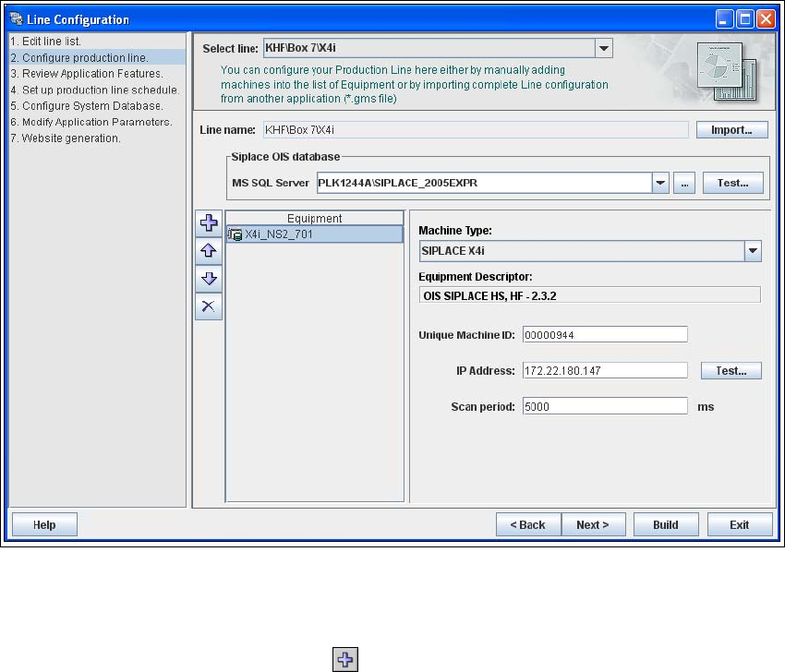Open step 5 Configure System Database
This screenshot has width=785, height=672.
(x=97, y=106)
